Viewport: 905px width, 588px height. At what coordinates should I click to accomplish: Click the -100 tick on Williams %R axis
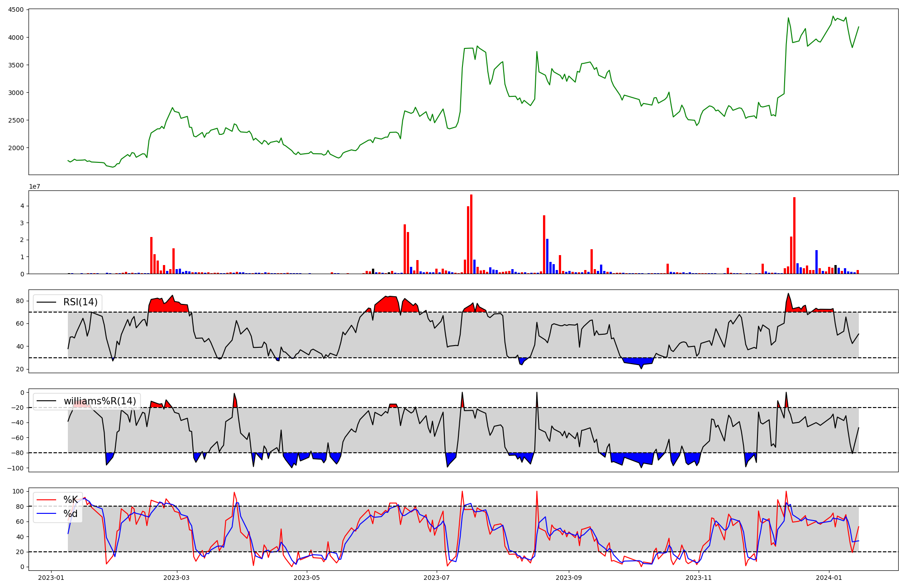pos(14,468)
